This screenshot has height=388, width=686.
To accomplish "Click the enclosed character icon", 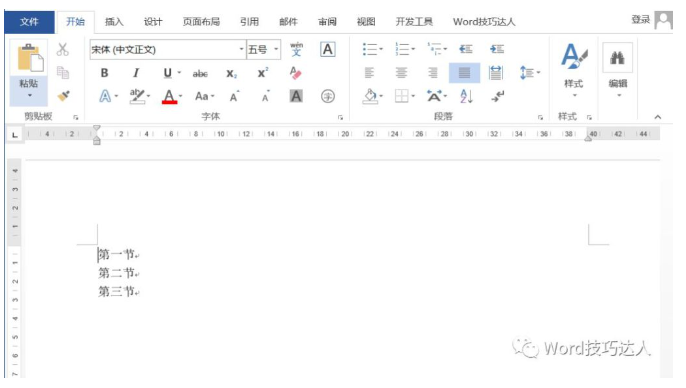I will [328, 96].
